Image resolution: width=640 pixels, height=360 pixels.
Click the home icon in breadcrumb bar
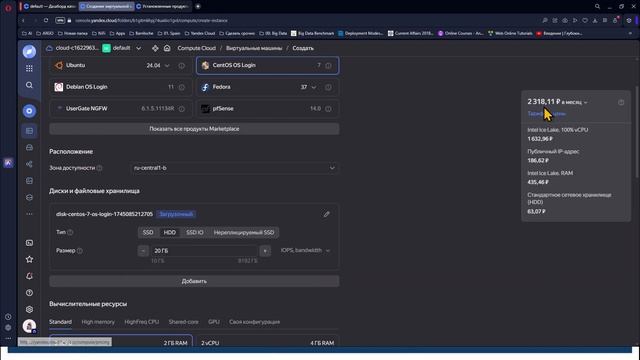click(167, 48)
